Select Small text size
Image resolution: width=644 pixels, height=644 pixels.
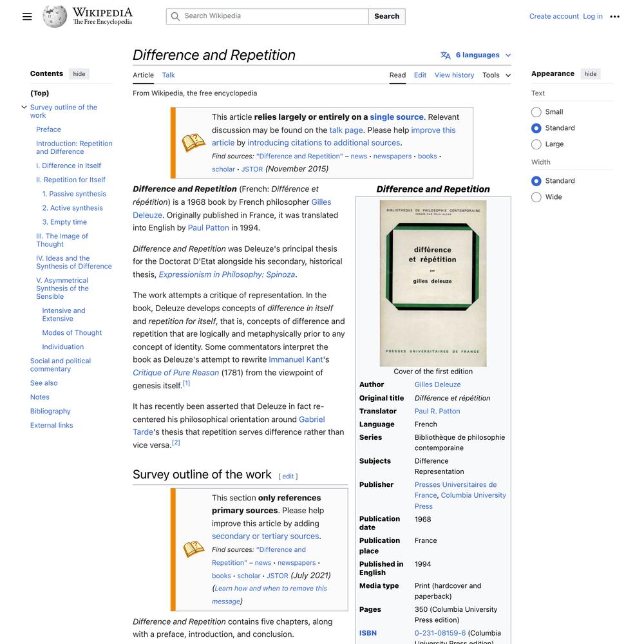pos(536,111)
